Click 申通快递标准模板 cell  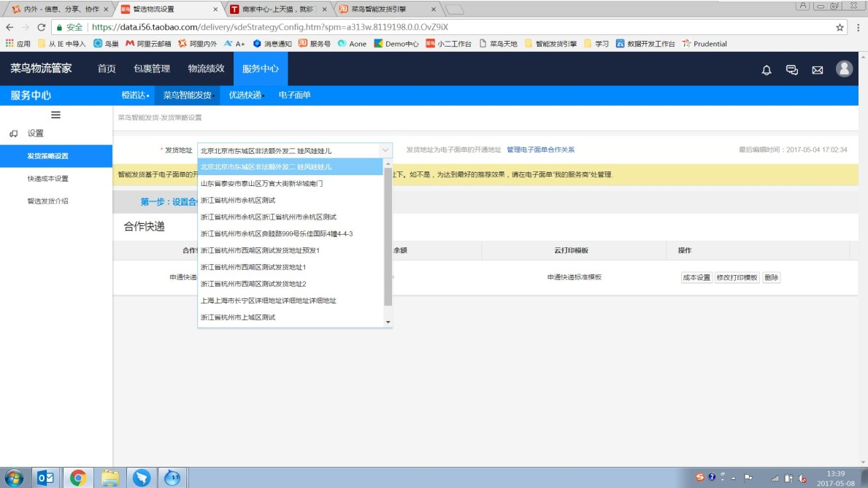tap(574, 277)
